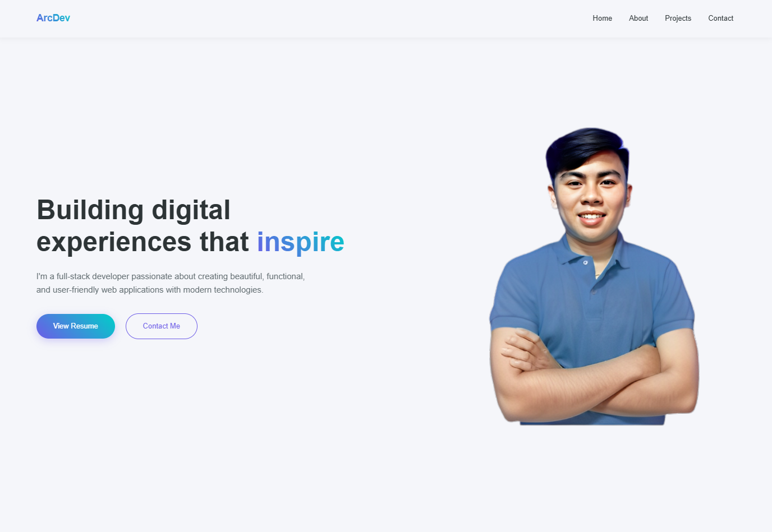772x532 pixels.
Task: Go to the About section
Action: [638, 18]
